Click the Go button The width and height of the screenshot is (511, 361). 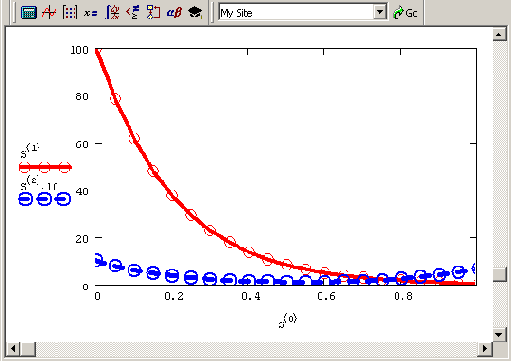click(405, 13)
